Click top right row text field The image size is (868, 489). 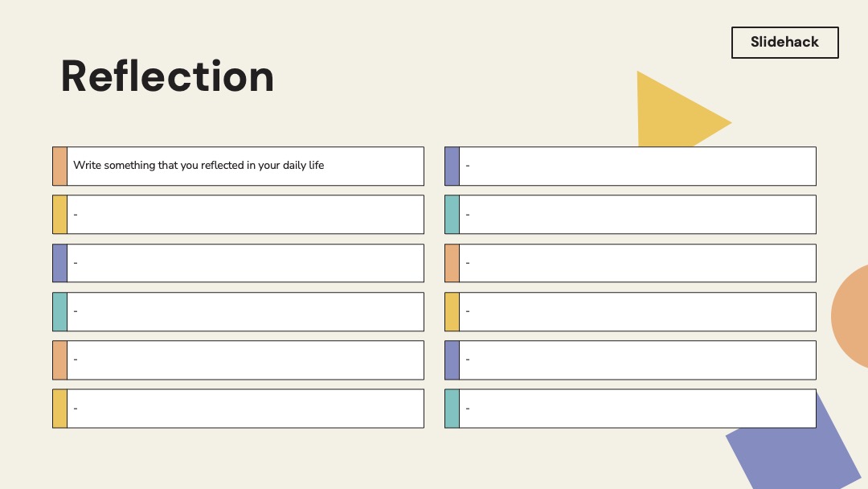[637, 166]
